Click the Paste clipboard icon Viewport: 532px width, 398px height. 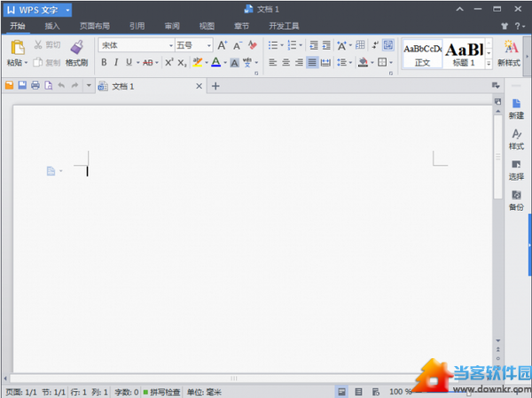pyautogui.click(x=18, y=47)
